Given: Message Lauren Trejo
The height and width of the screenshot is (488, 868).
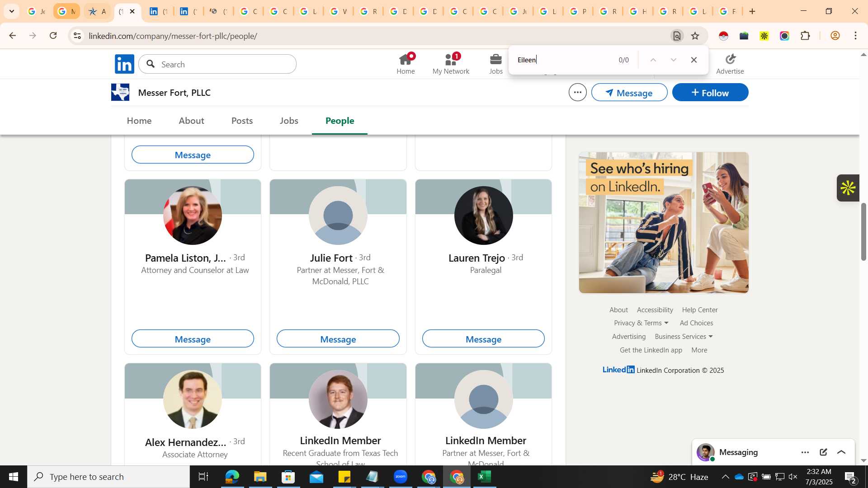Looking at the screenshot, I should pos(483,339).
